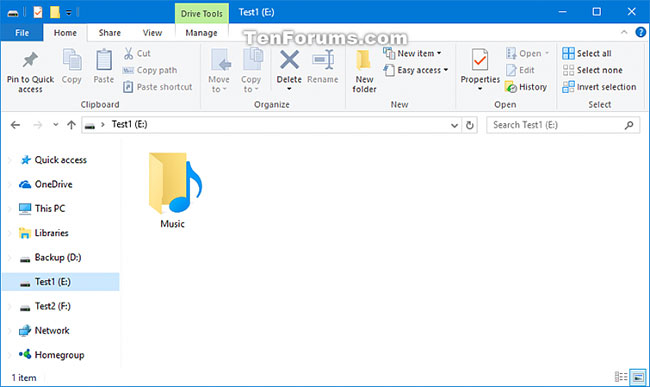Click Select none in ribbon
The height and width of the screenshot is (387, 650).
tap(592, 70)
